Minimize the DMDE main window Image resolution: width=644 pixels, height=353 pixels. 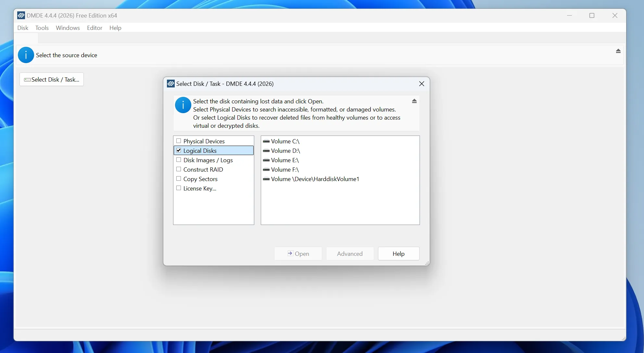pyautogui.click(x=569, y=15)
